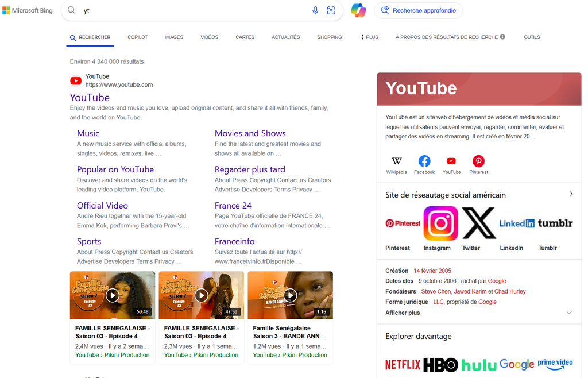Open the Netflix logo under Explorer davantage
Screen dimensions: 588x378
click(403, 364)
